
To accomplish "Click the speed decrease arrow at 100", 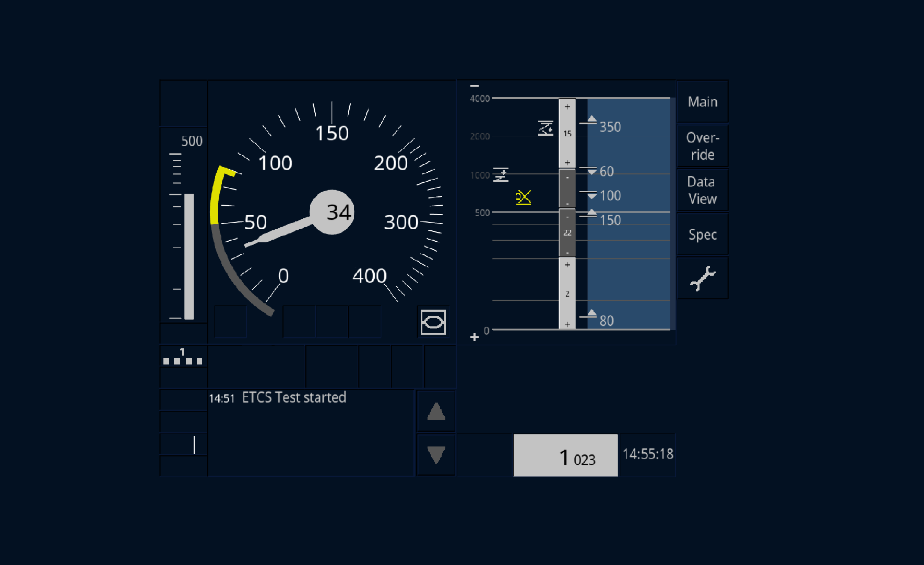I will 591,195.
